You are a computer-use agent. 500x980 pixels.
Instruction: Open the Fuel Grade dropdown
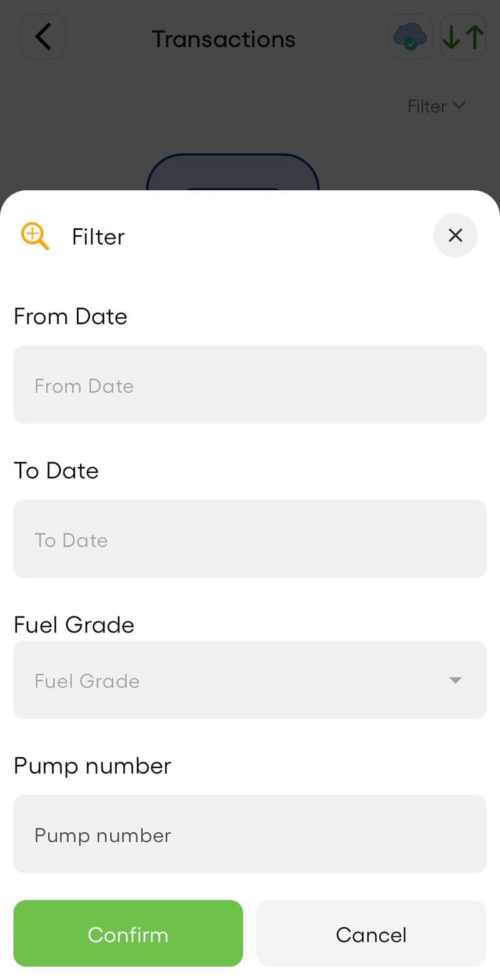click(x=250, y=680)
